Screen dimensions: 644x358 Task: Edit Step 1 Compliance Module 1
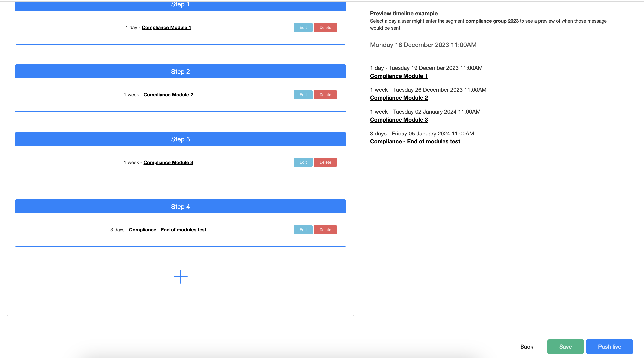303,28
